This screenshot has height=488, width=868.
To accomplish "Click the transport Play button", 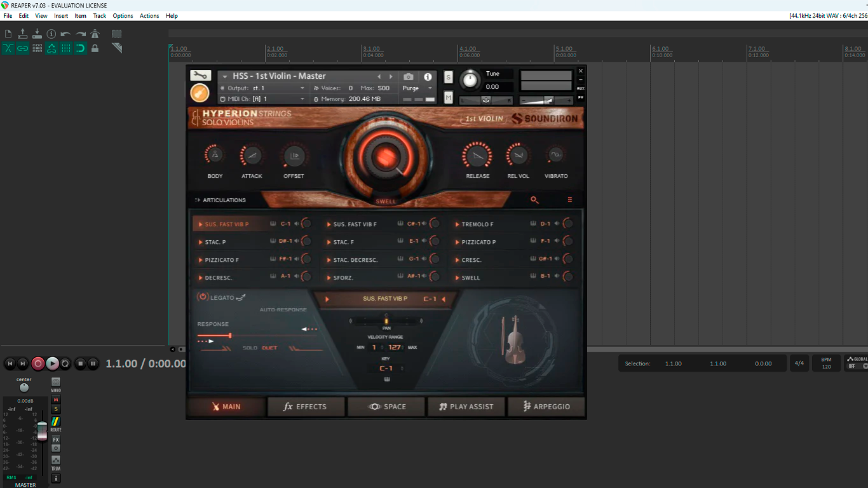I will pyautogui.click(x=52, y=363).
